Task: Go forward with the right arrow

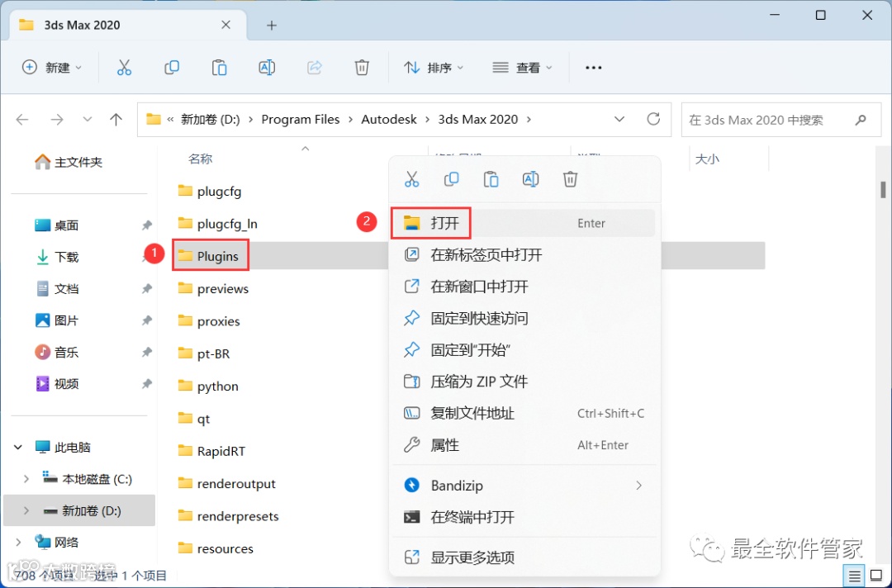Action: pyautogui.click(x=57, y=120)
